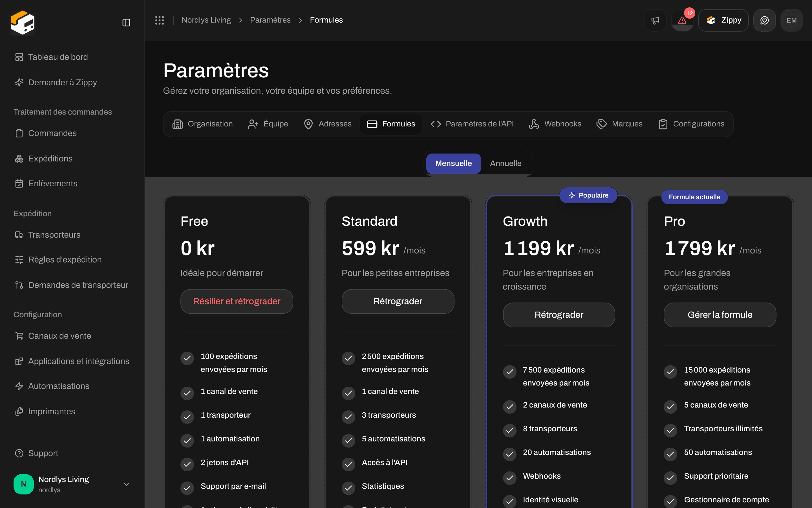Viewport: 812px width, 508px height.
Task: Expand the Nordlys Living organisation switcher
Action: 72,484
